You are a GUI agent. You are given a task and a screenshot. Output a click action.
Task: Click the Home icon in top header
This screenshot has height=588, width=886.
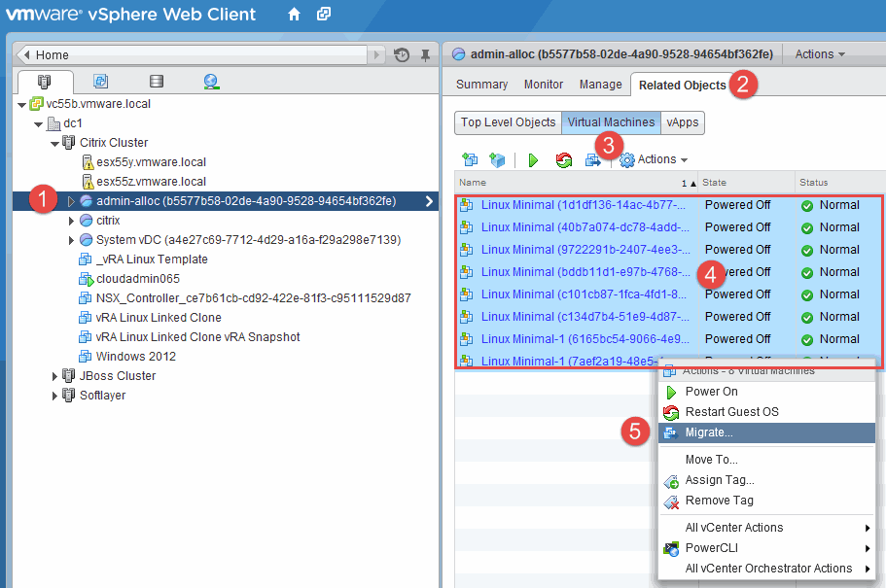point(294,15)
